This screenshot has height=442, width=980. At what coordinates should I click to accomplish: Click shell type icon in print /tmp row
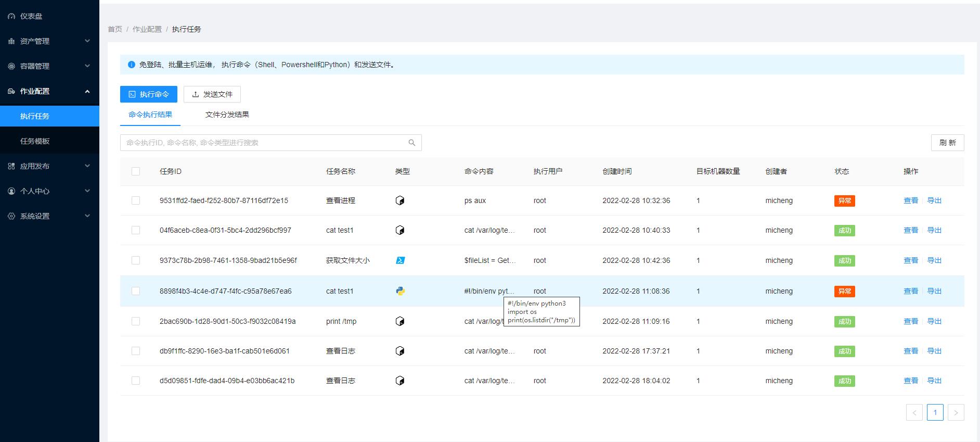tap(400, 321)
